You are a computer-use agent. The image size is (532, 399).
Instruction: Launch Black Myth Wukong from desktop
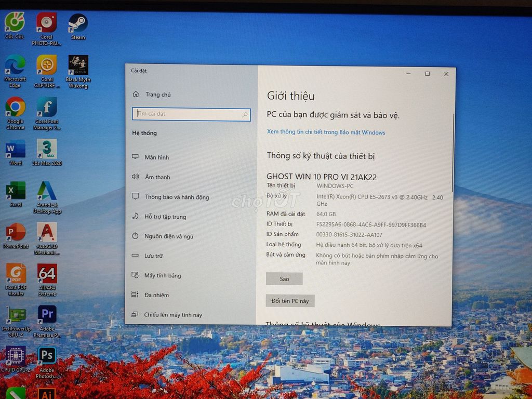click(78, 66)
